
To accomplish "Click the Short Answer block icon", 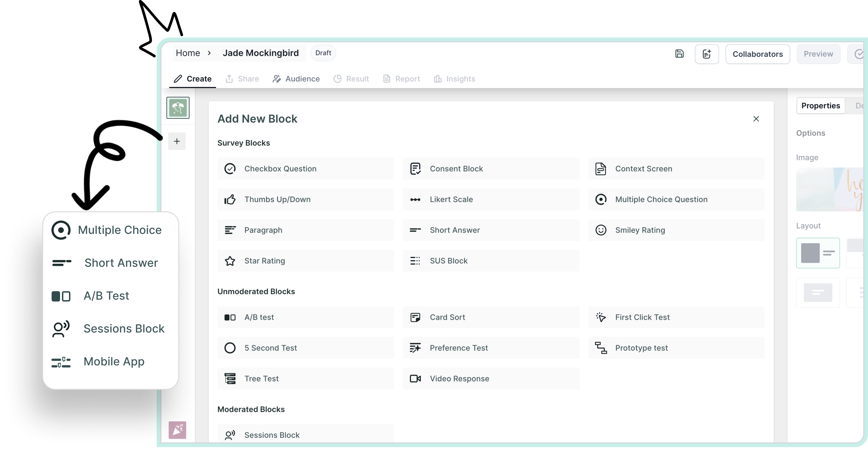I will pos(415,230).
